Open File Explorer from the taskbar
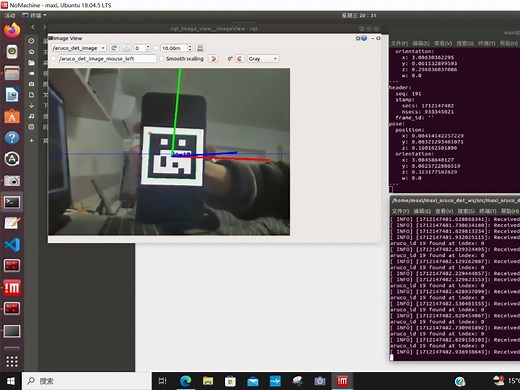The image size is (520, 390). pos(208,381)
